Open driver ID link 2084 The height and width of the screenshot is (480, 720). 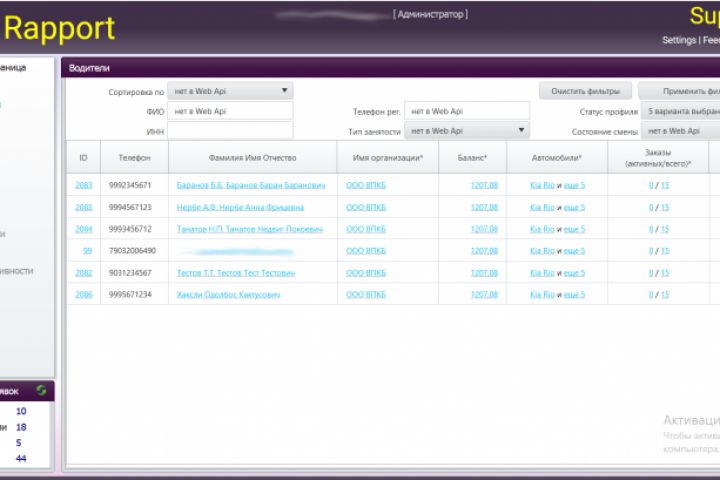(x=84, y=229)
